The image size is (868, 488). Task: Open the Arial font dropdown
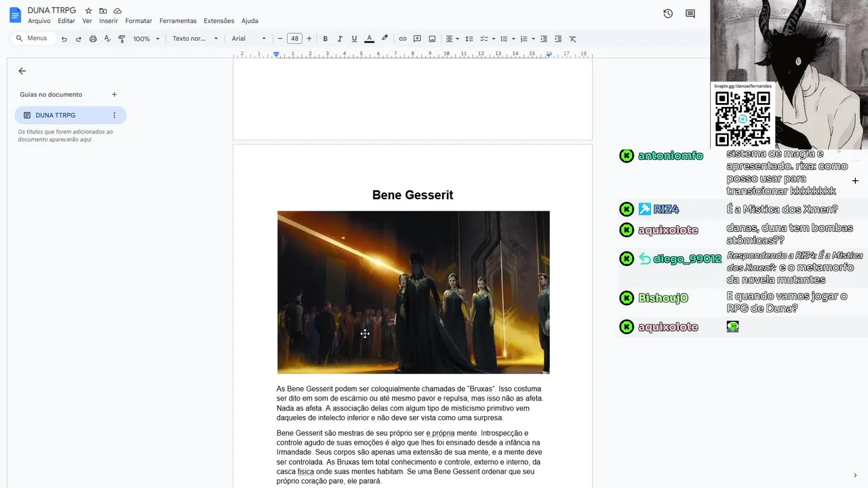pos(249,39)
